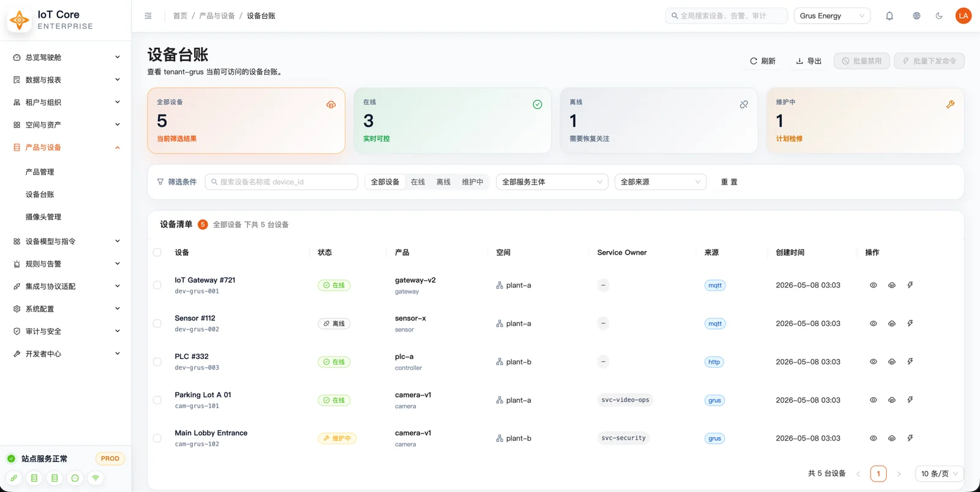Open device shadow icon for Main Lobby Entrance
Screen dimensions: 980x492
[892, 439]
